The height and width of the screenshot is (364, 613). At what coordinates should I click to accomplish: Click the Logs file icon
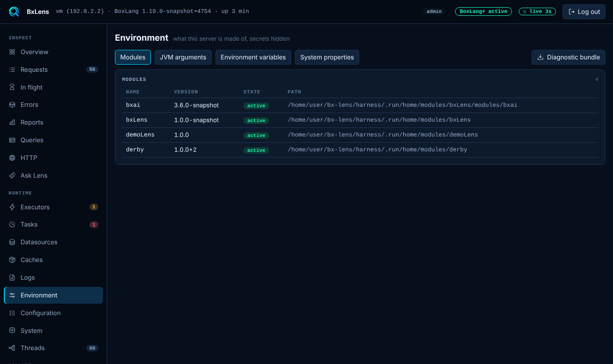[12, 277]
